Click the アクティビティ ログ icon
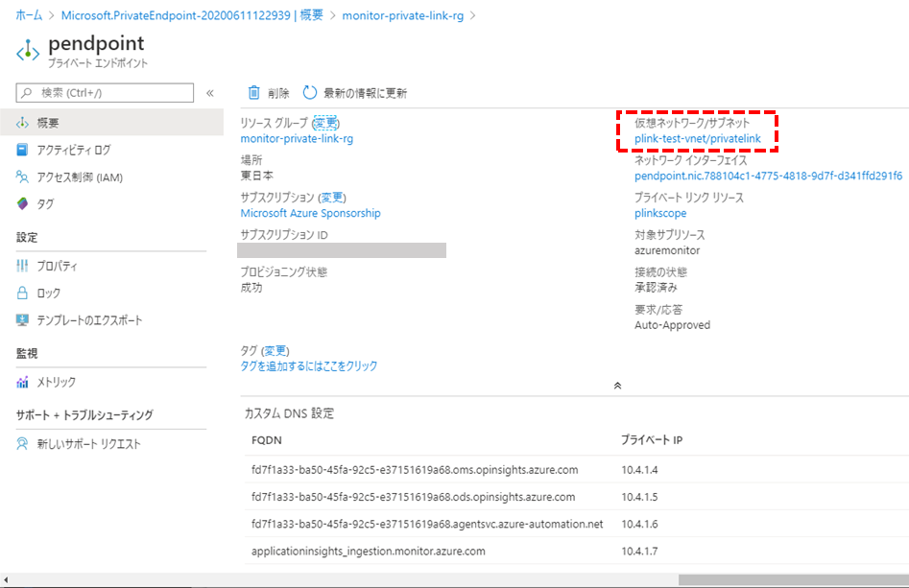 pos(22,150)
